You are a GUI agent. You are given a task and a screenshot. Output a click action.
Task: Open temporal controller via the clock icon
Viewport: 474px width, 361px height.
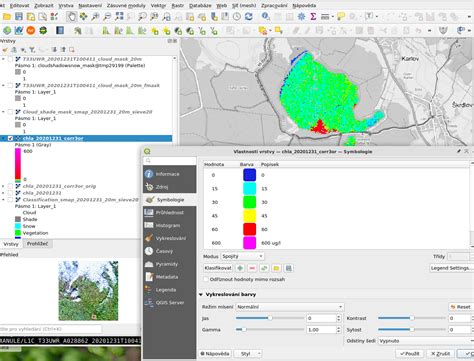pos(237,17)
